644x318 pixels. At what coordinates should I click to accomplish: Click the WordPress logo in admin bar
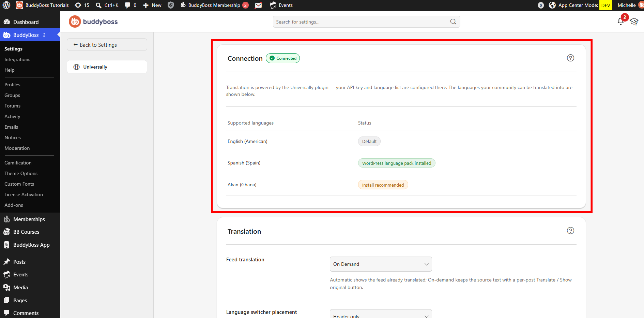(6, 5)
